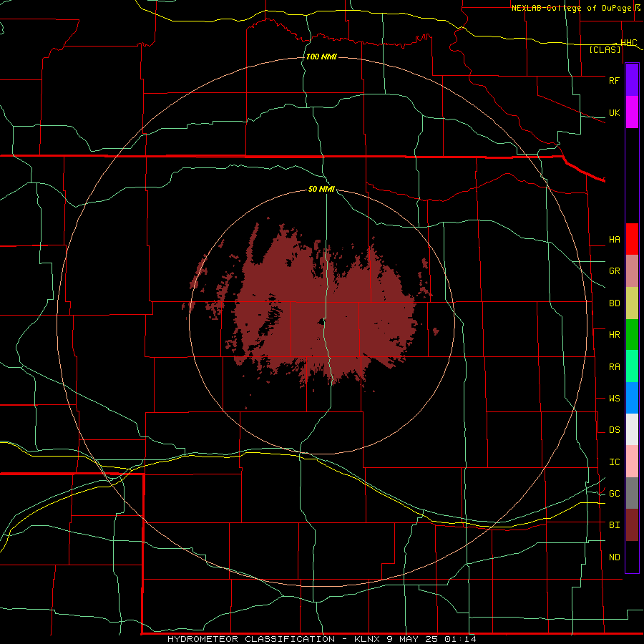Click the GR legend label
This screenshot has width=644, height=644.
pos(614,271)
